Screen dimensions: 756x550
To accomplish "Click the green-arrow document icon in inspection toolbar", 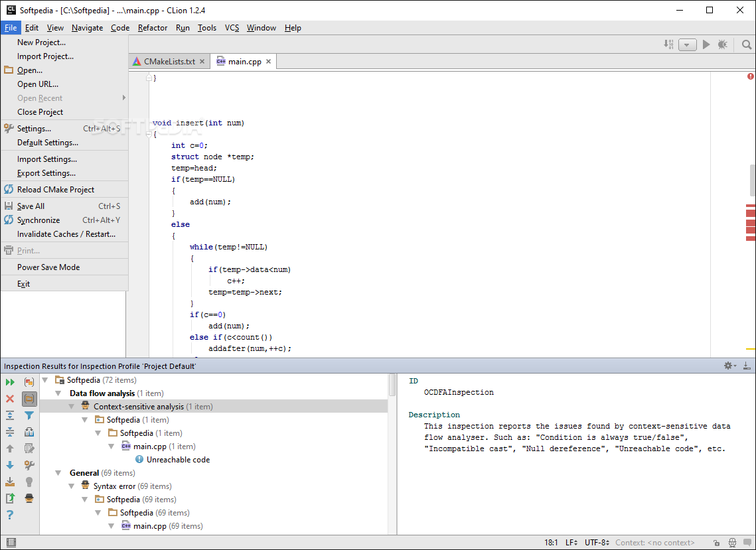I will pyautogui.click(x=10, y=498).
